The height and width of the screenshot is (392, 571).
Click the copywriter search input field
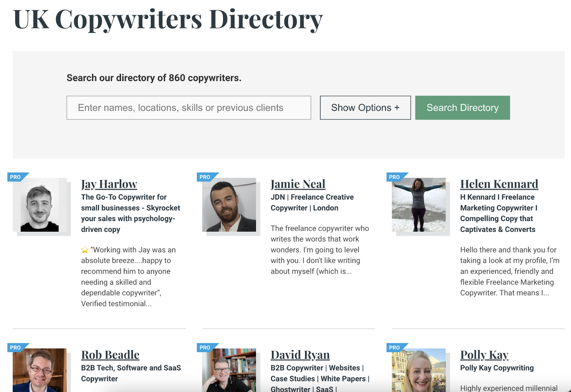pyautogui.click(x=188, y=107)
